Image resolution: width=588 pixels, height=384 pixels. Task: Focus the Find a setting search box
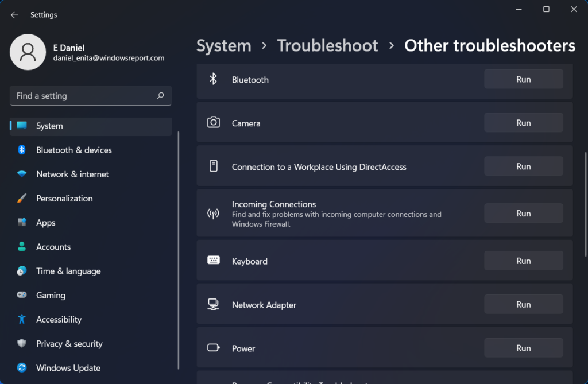tap(91, 96)
